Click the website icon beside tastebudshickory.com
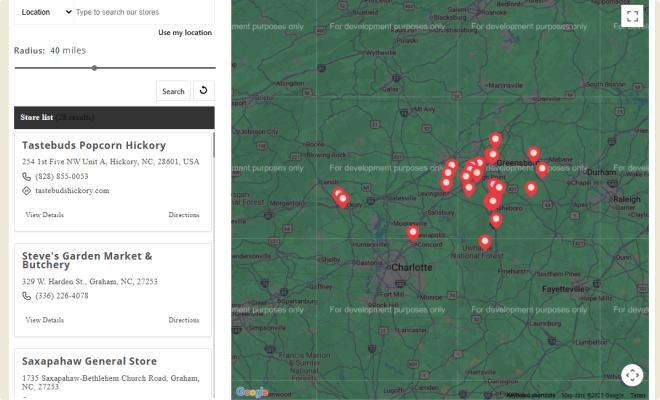 point(27,190)
